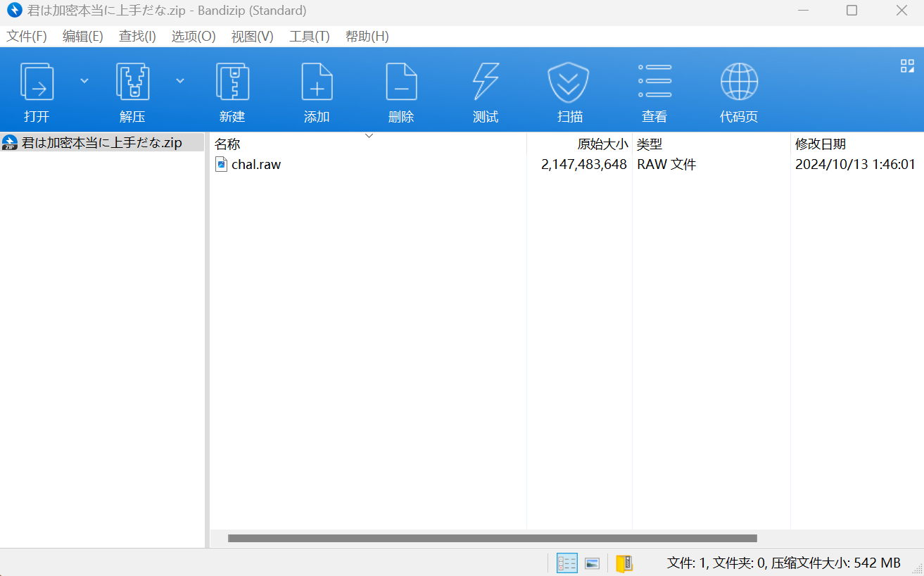924x576 pixels.
Task: Open the toolbar layout grid button at top right
Action: coord(907,66)
